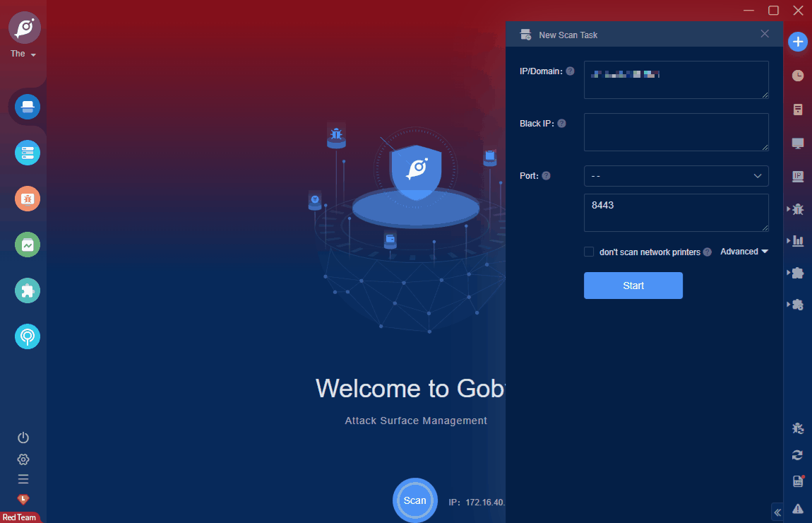This screenshot has height=523, width=812.
Task: Click the Start button
Action: 633,286
